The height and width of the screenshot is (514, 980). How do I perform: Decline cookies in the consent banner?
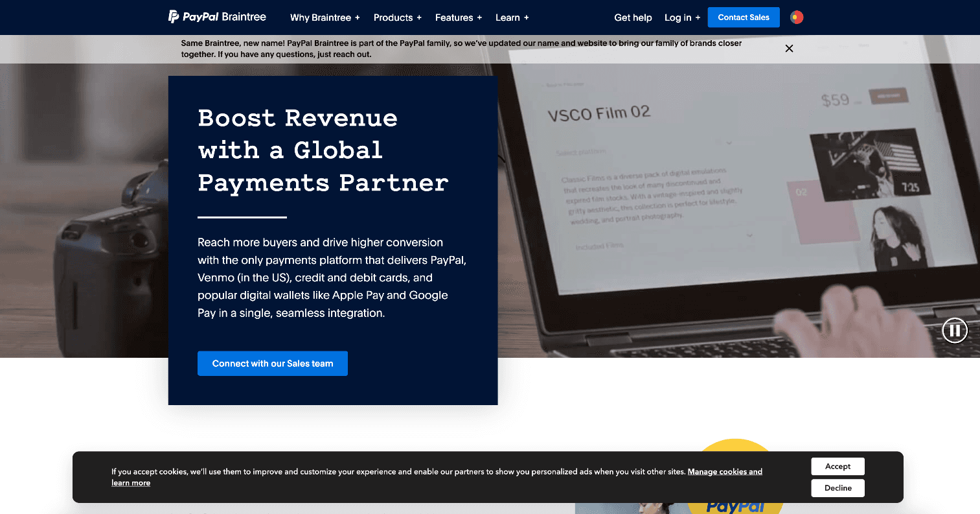click(x=838, y=488)
